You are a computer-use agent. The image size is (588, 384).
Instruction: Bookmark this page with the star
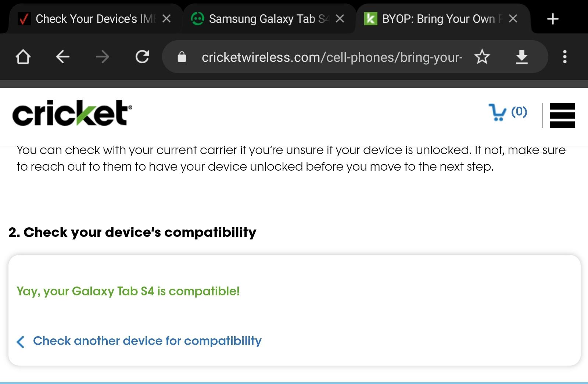(x=482, y=57)
